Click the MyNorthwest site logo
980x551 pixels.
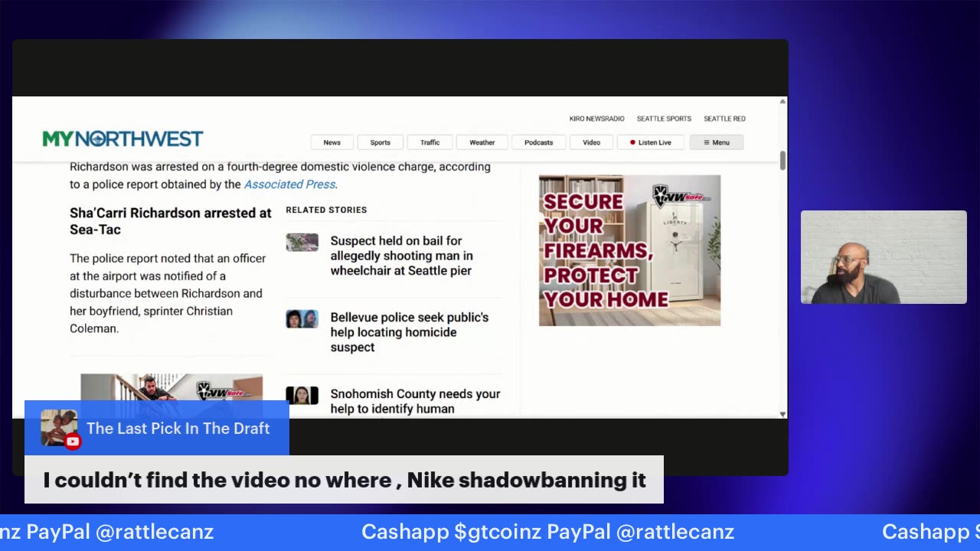point(122,139)
